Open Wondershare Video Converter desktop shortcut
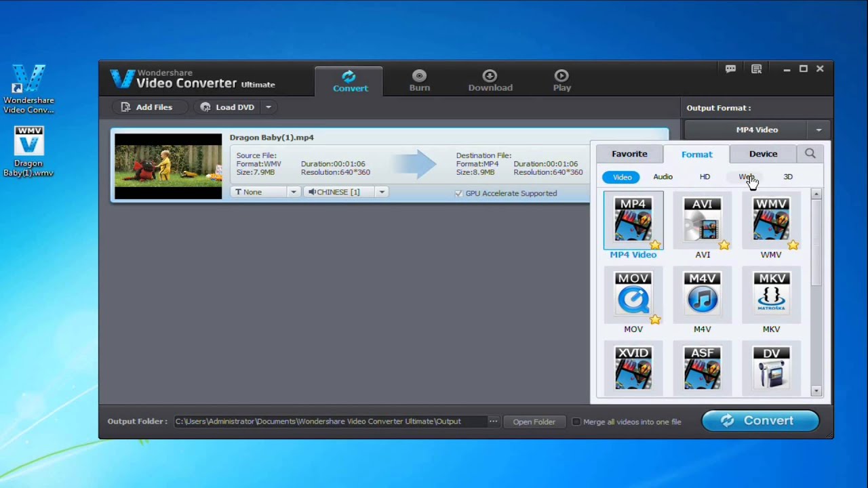The height and width of the screenshot is (488, 868). pyautogui.click(x=28, y=89)
